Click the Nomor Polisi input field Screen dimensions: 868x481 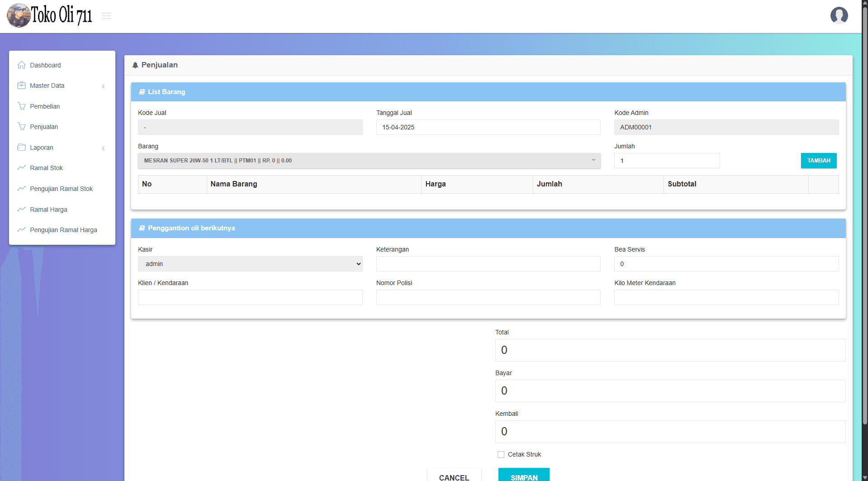pyautogui.click(x=488, y=297)
